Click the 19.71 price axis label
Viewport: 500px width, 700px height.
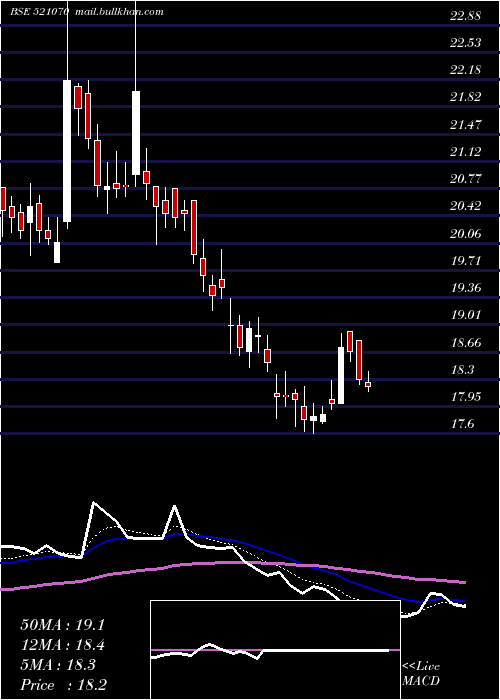[465, 261]
